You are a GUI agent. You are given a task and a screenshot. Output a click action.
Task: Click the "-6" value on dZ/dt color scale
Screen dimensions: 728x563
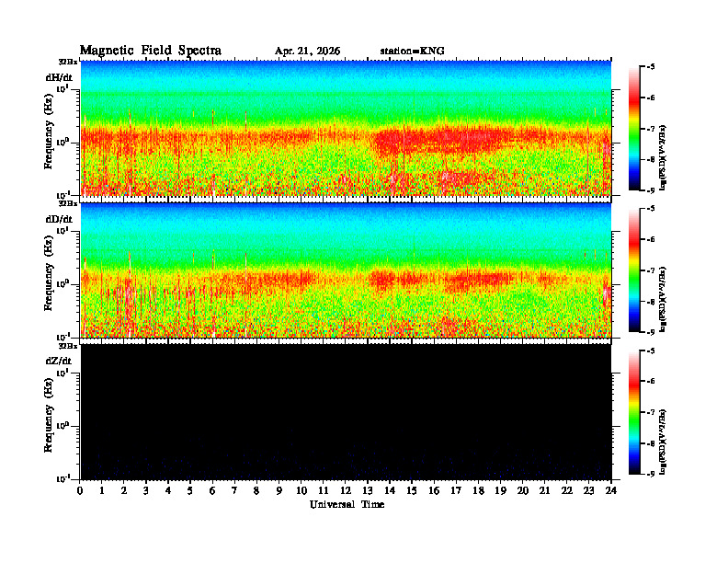(651, 381)
